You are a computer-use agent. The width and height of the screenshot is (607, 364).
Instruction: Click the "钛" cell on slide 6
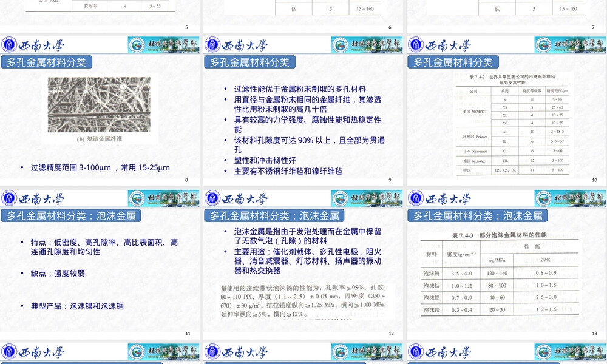(294, 8)
